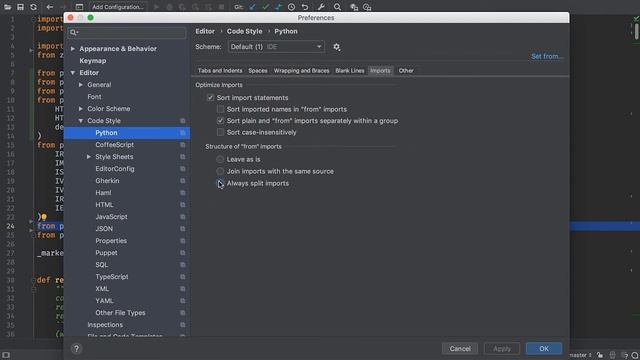
Task: Click the Git compare branches icon
Action: coord(278,7)
